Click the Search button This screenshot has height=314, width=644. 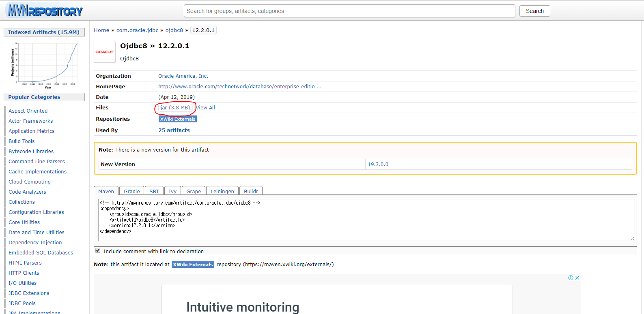point(534,11)
